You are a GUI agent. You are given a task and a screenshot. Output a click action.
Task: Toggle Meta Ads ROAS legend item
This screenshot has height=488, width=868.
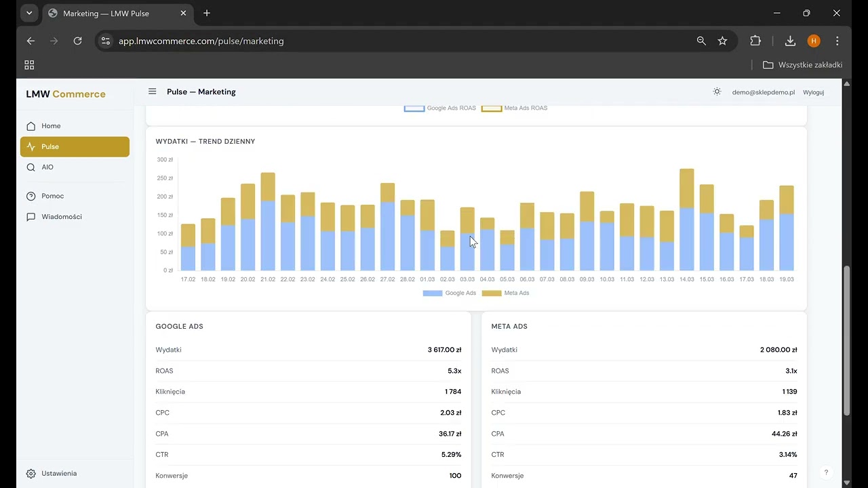click(514, 108)
